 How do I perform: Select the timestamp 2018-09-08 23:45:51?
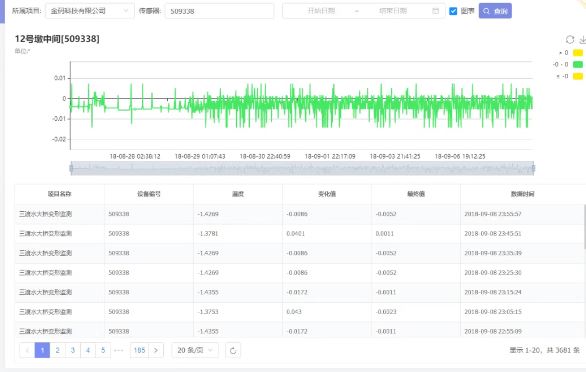(493, 234)
